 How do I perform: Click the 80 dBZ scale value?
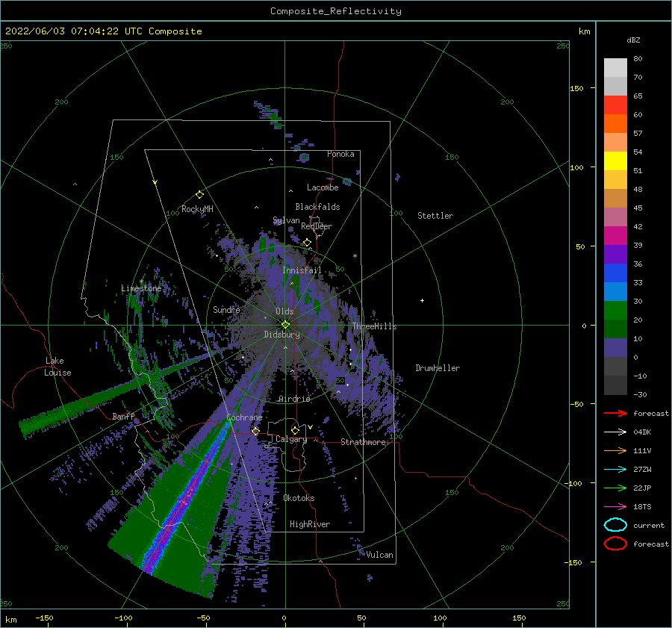638,59
